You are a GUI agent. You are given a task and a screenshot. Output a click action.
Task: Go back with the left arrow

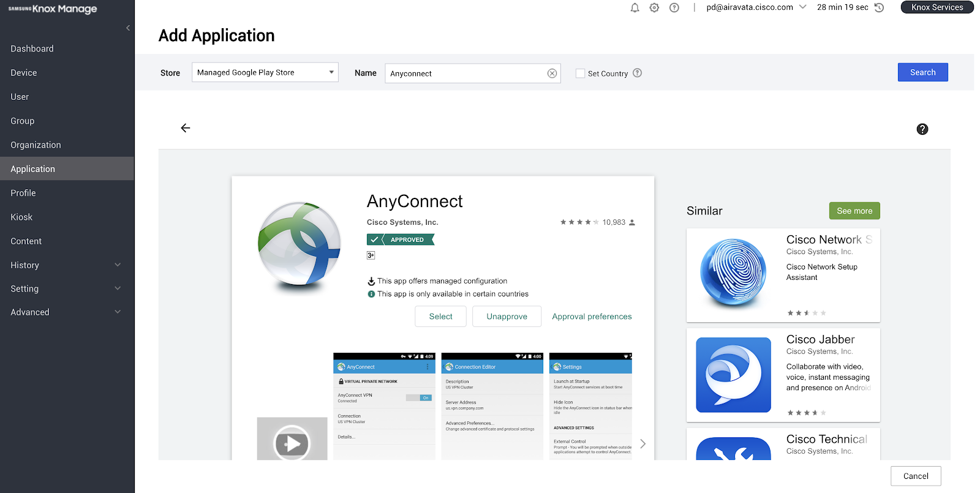[x=186, y=128]
